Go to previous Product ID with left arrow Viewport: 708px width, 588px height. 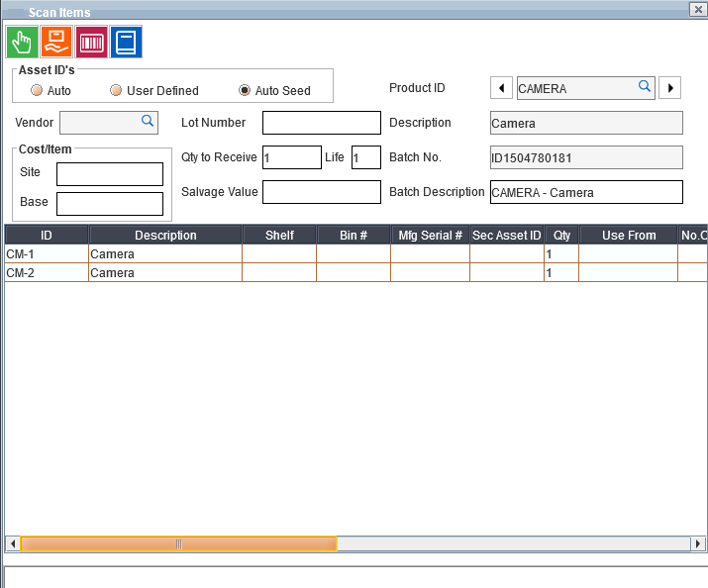point(501,88)
